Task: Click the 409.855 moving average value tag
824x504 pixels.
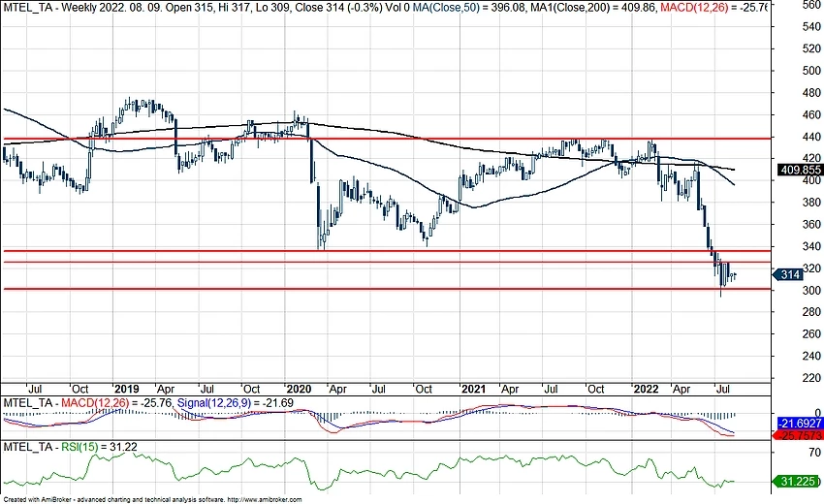Action: tap(799, 170)
